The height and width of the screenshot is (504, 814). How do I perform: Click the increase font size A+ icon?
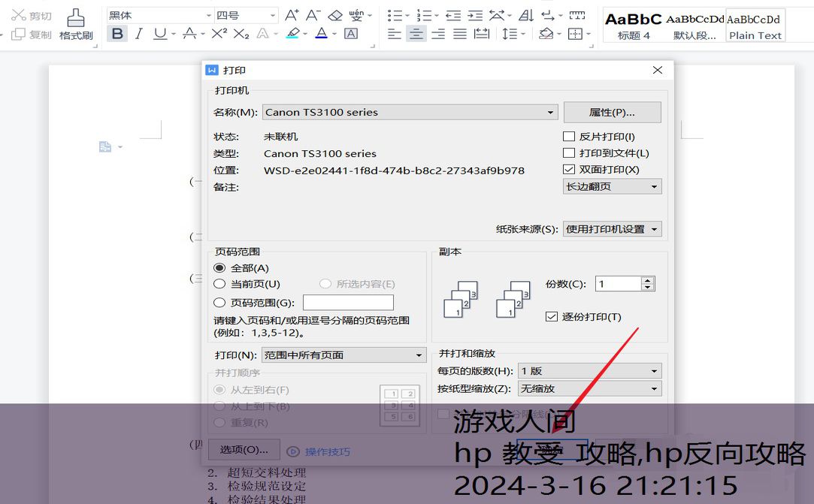click(x=292, y=15)
